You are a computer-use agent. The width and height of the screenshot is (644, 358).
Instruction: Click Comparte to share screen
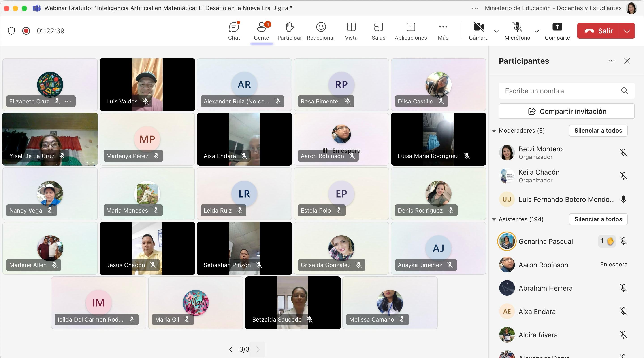(557, 31)
